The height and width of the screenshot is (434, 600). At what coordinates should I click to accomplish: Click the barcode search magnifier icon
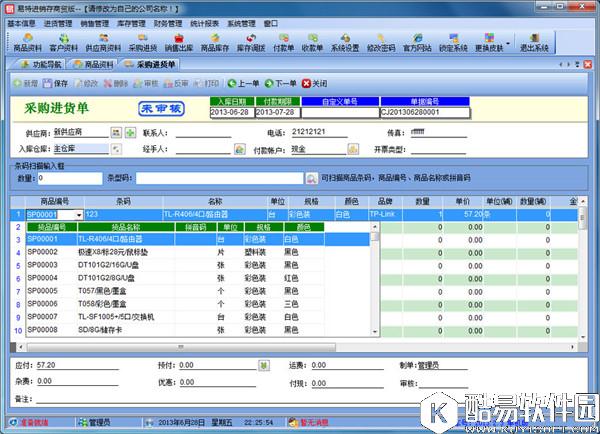point(311,178)
